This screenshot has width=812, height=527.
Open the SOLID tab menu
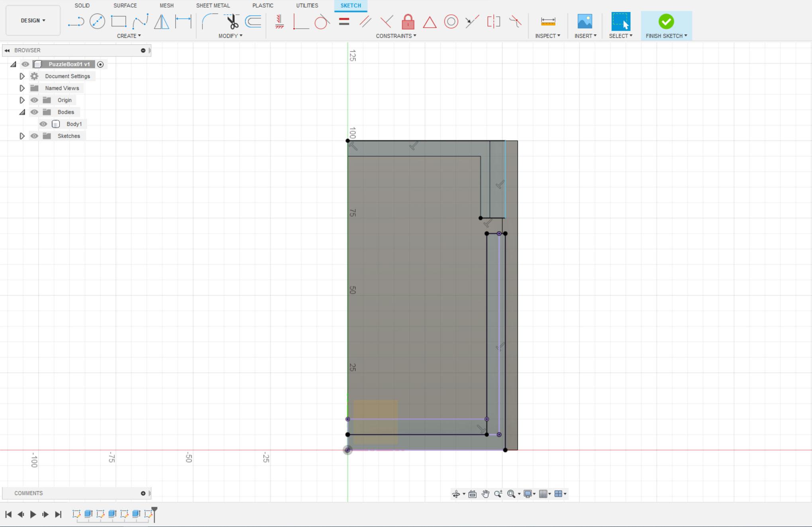(83, 5)
